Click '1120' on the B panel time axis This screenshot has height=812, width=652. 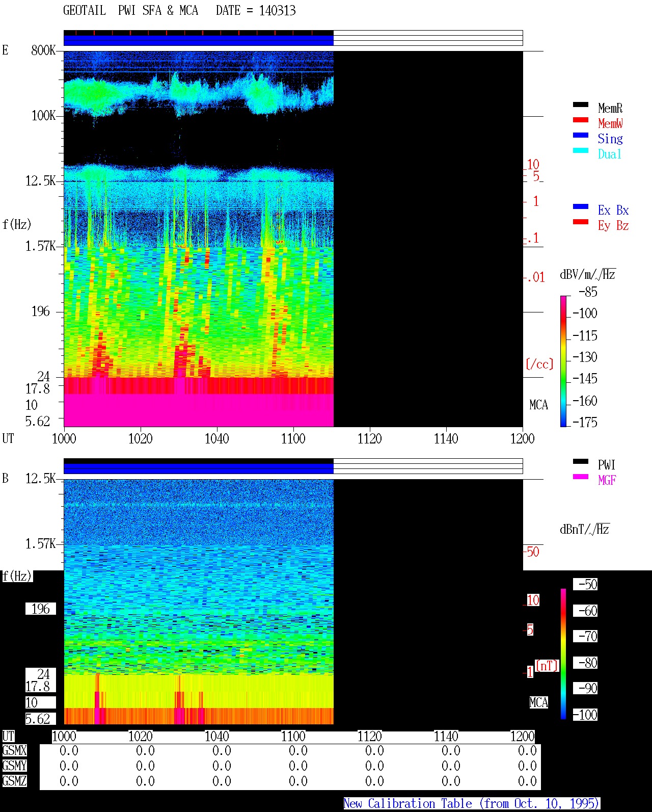point(369,736)
